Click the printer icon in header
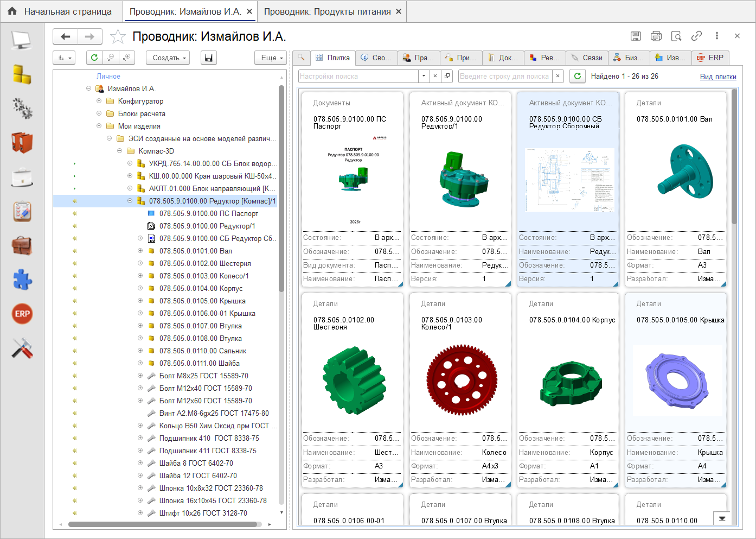Image resolution: width=756 pixels, height=539 pixels. 656,36
